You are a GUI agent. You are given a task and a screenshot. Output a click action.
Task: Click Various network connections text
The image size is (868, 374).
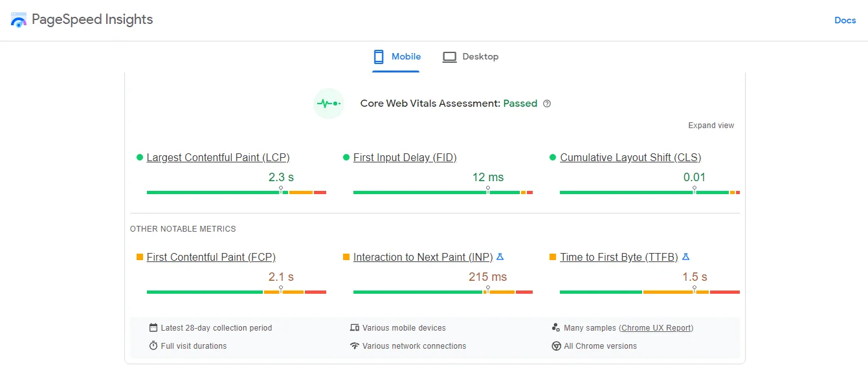[x=414, y=346]
